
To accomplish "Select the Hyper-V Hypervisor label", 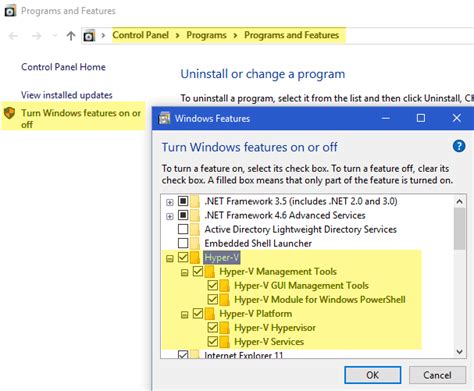I will tap(275, 328).
